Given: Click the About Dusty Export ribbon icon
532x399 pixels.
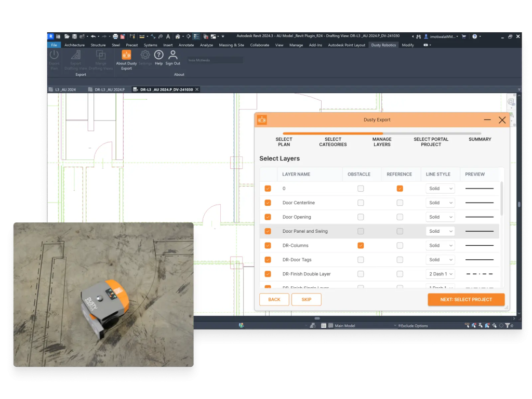Looking at the screenshot, I should coord(126,55).
